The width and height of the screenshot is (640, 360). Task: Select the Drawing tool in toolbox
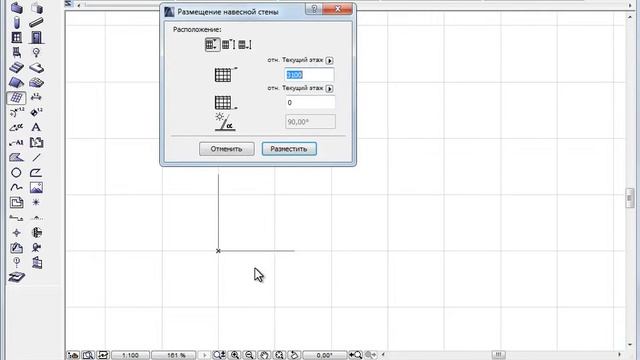pyautogui.click(x=16, y=202)
